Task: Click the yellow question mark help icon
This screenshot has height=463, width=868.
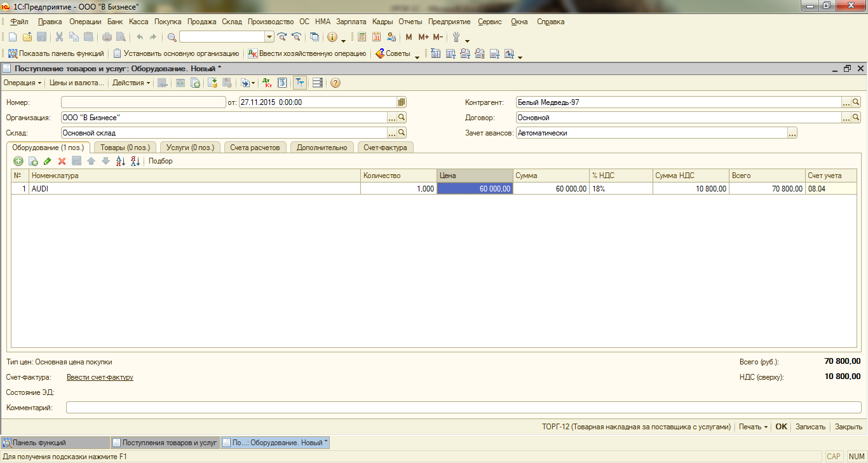Action: coord(336,83)
